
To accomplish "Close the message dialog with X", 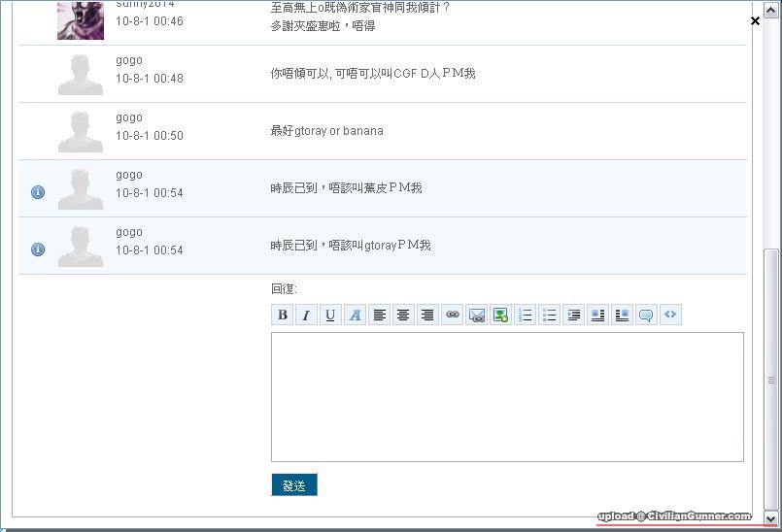I will (x=755, y=20).
